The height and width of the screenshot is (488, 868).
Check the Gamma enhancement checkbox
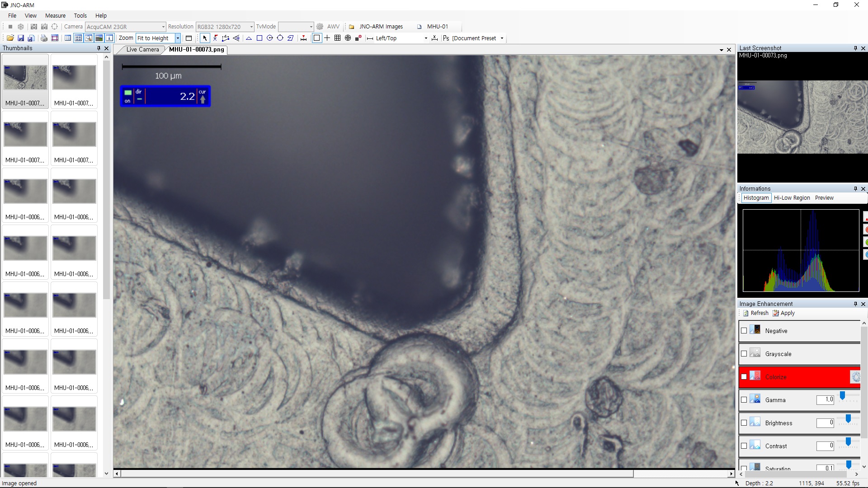coord(744,400)
